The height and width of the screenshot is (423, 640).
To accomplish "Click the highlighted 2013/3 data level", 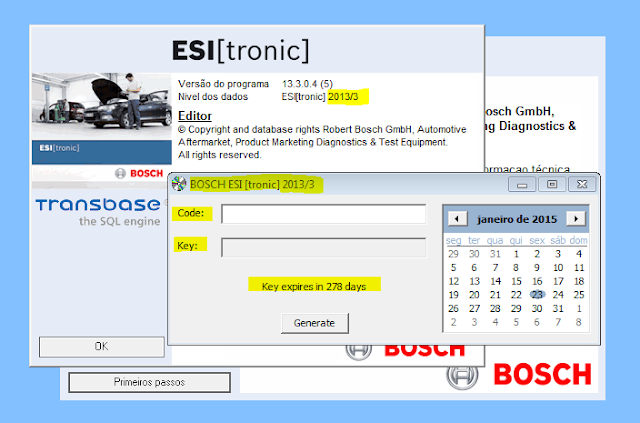I will pos(343,97).
